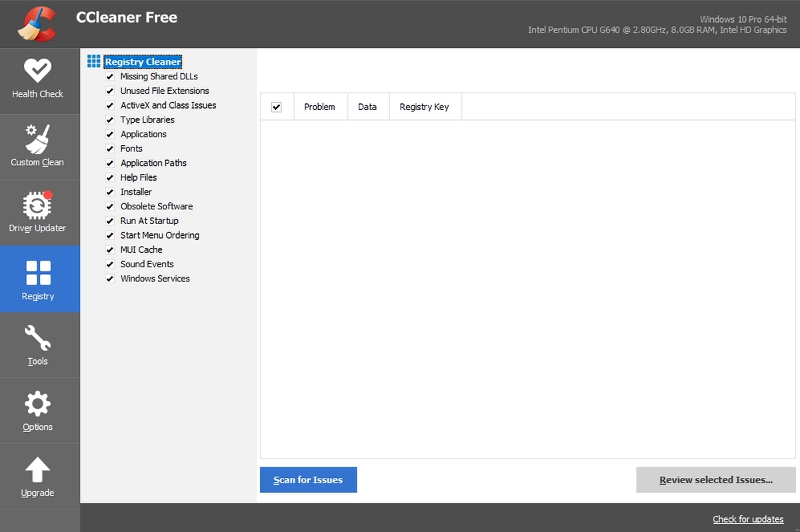Open the Driver Updater panel
800x532 pixels.
tap(37, 209)
